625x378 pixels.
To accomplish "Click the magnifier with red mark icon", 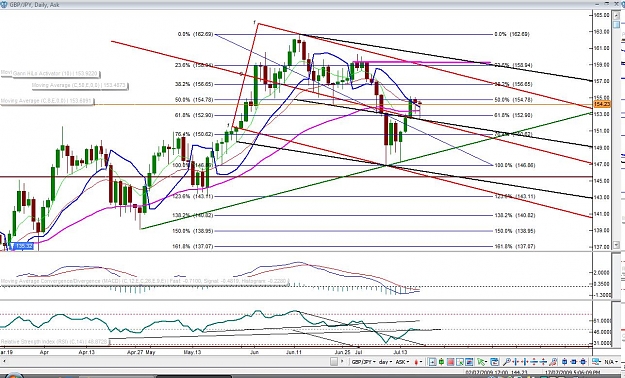I will (553, 362).
